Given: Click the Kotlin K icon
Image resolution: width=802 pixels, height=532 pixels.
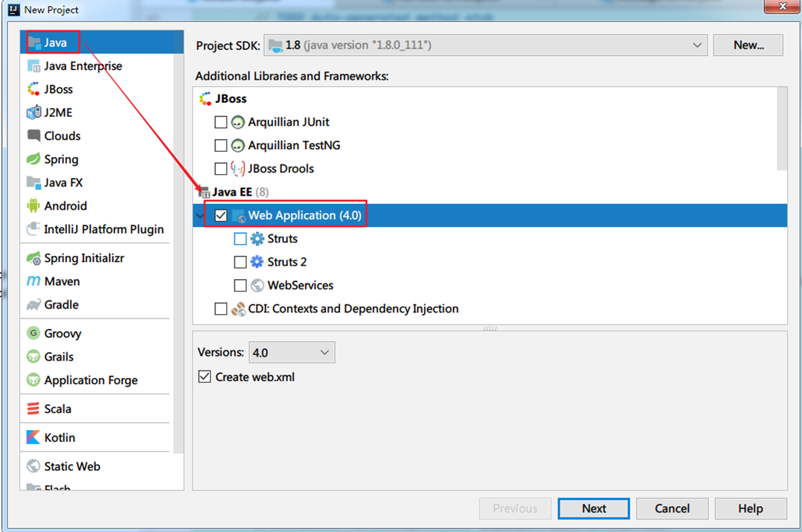Looking at the screenshot, I should 33,438.
